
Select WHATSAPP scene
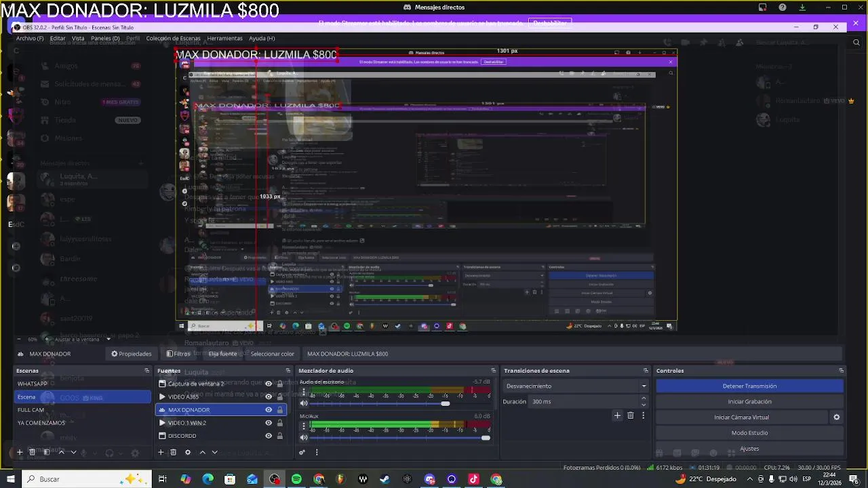(83, 384)
